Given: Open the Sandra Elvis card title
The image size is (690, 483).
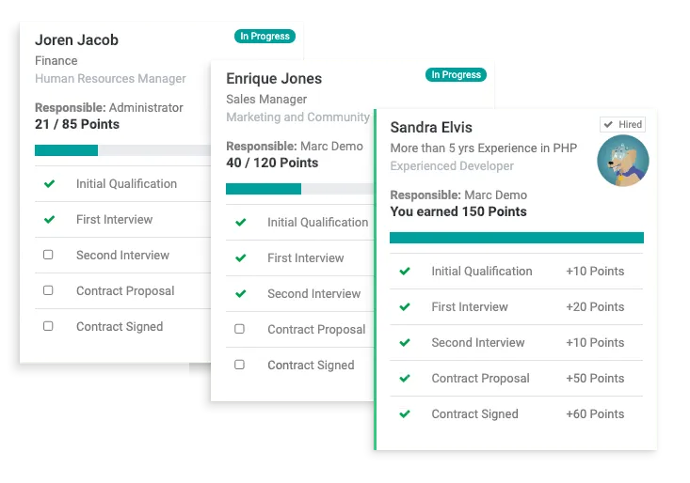Looking at the screenshot, I should coord(431,128).
